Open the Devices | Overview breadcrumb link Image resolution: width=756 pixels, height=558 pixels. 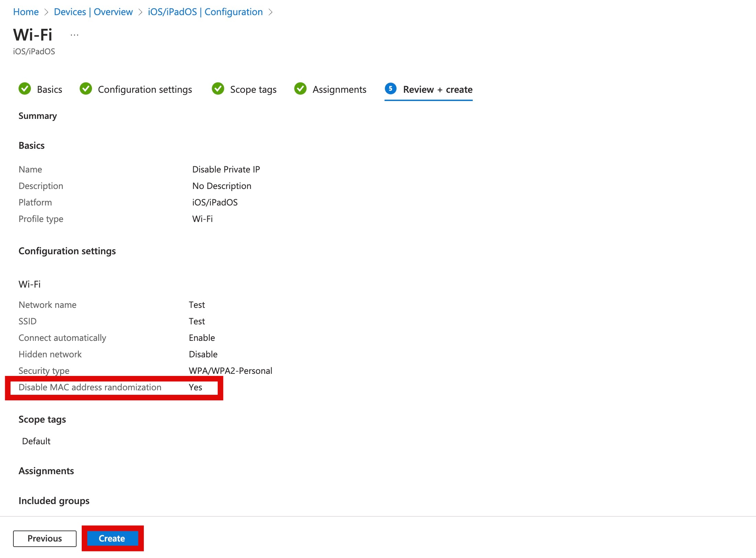click(x=93, y=12)
